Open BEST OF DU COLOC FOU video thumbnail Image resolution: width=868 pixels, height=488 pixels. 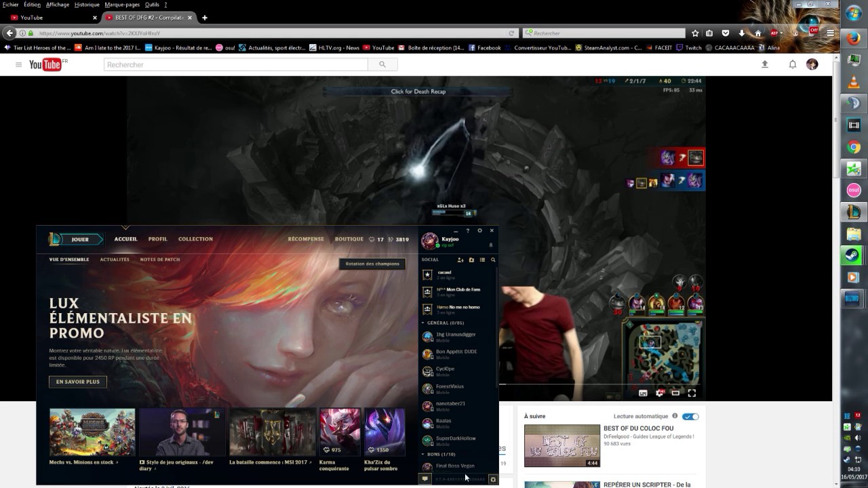[562, 445]
